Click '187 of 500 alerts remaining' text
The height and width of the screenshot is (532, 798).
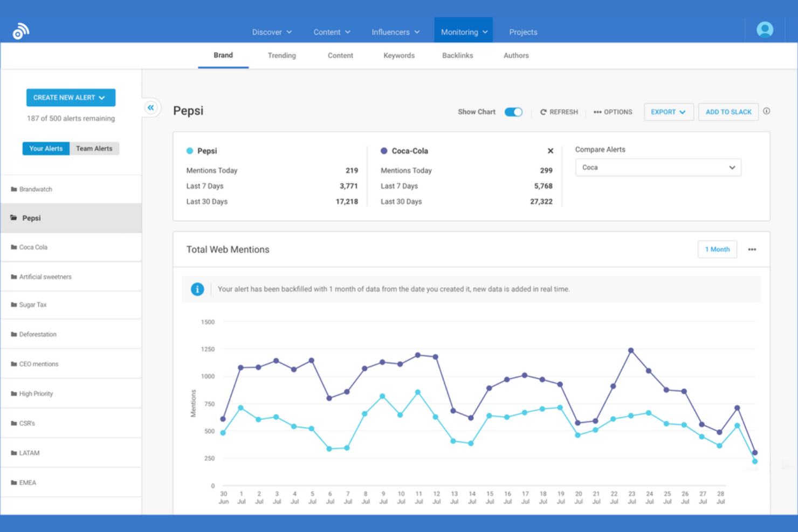(x=71, y=119)
